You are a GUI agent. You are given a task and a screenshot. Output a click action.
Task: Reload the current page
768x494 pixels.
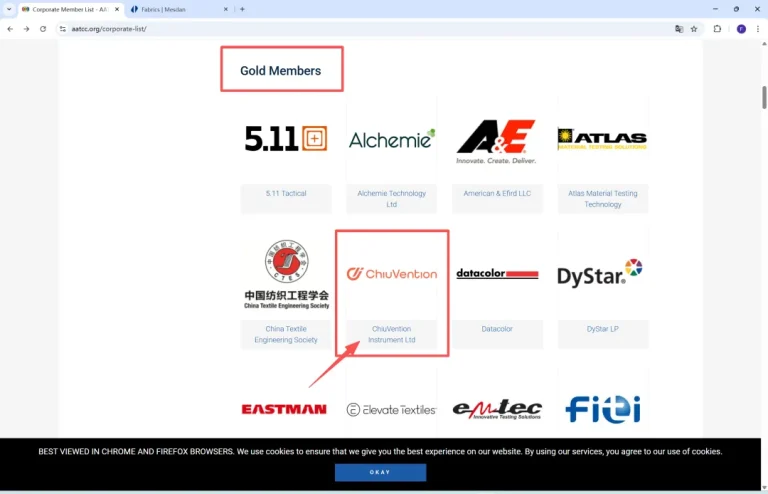(43, 29)
